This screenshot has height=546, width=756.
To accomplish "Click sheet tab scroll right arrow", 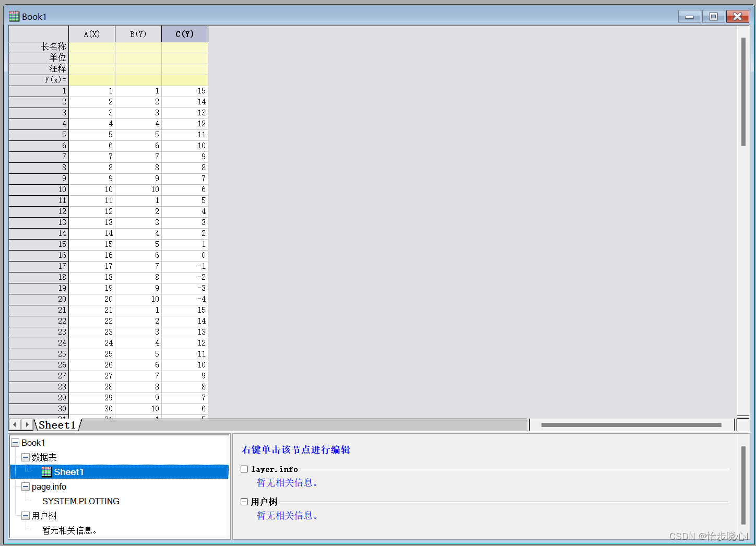I will pyautogui.click(x=27, y=425).
